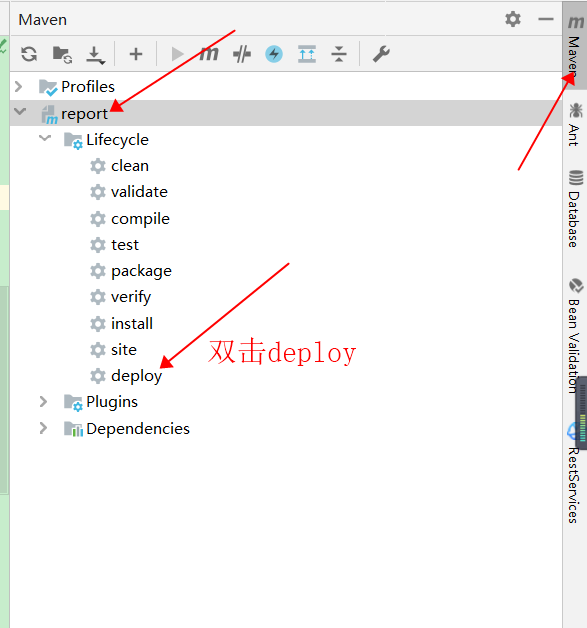Click Expand All toolbar icon
Viewport: 587px width, 628px height.
[x=307, y=54]
